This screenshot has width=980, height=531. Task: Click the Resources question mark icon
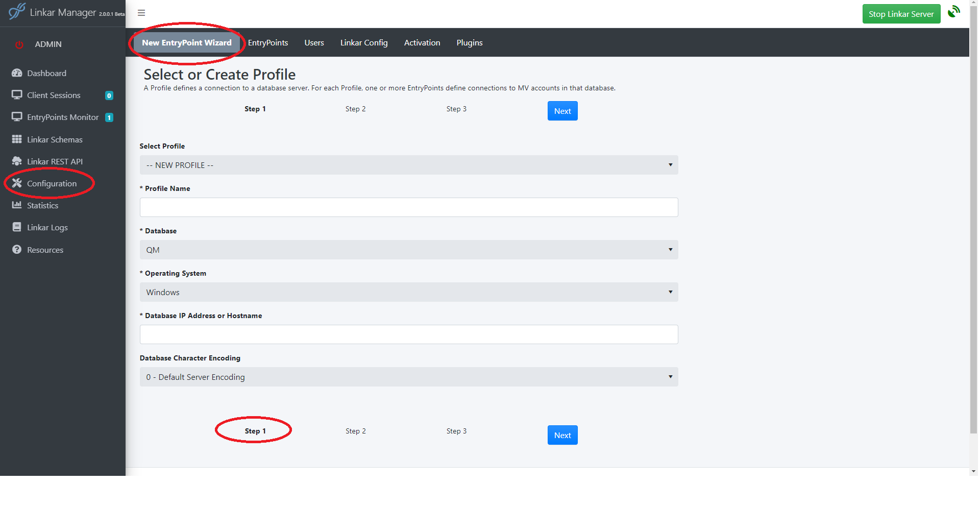point(17,250)
